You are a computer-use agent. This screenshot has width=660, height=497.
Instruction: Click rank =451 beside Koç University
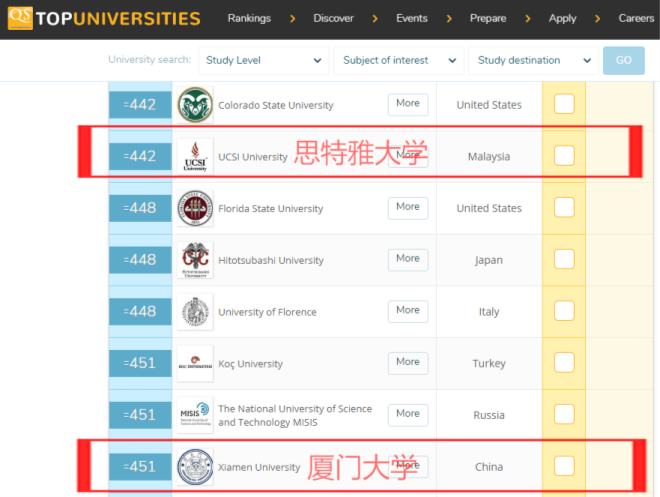pyautogui.click(x=140, y=363)
